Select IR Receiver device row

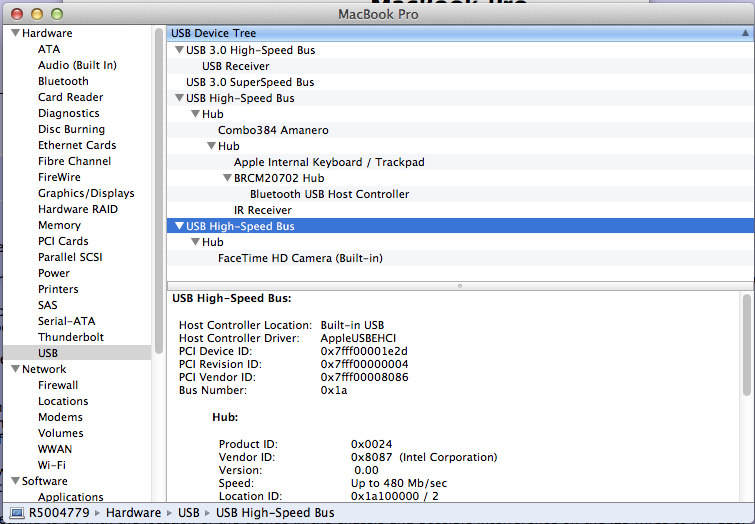pyautogui.click(x=460, y=210)
